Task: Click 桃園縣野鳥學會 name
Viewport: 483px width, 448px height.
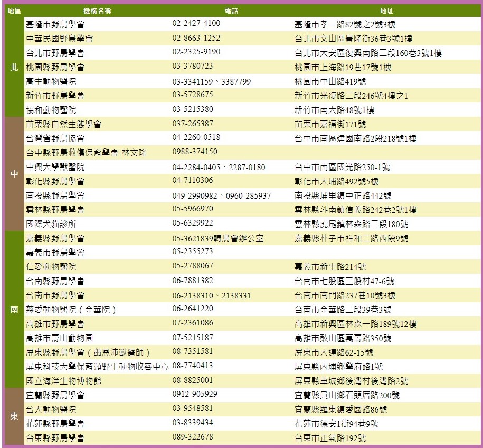Action: pyautogui.click(x=55, y=67)
